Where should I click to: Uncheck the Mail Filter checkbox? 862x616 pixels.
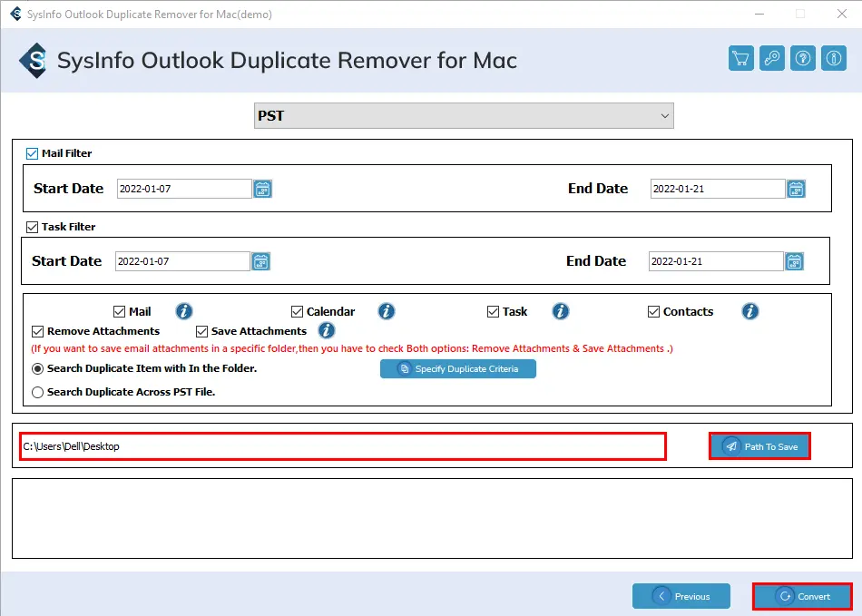32,154
